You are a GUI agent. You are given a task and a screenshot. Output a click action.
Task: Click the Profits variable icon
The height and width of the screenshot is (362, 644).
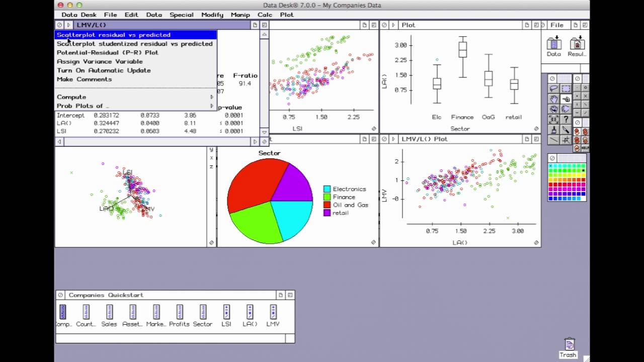(x=179, y=312)
